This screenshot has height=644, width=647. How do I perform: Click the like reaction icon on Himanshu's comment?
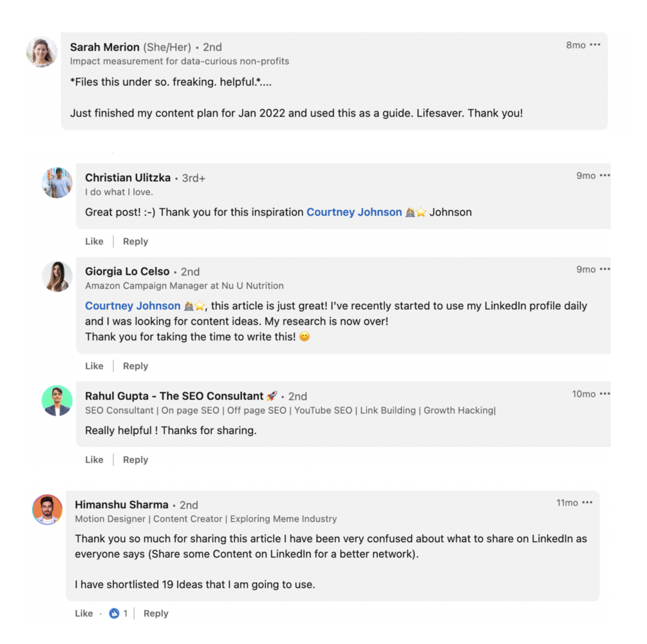click(x=114, y=614)
